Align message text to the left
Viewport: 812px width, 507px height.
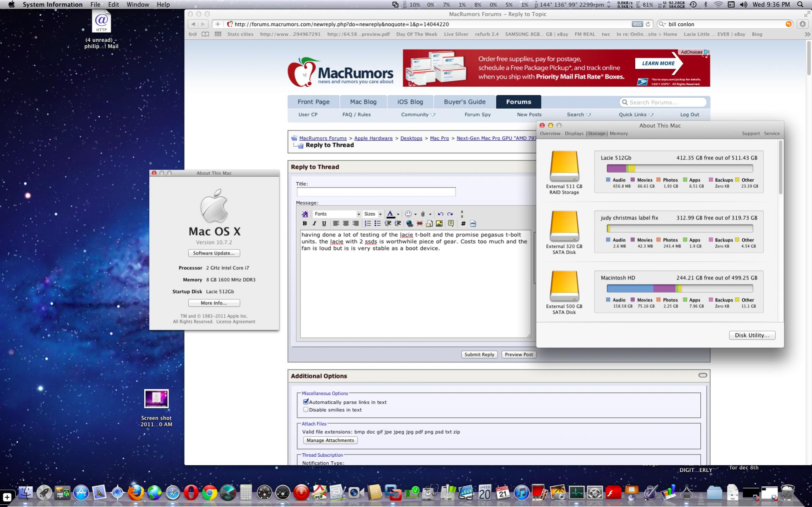pyautogui.click(x=336, y=223)
